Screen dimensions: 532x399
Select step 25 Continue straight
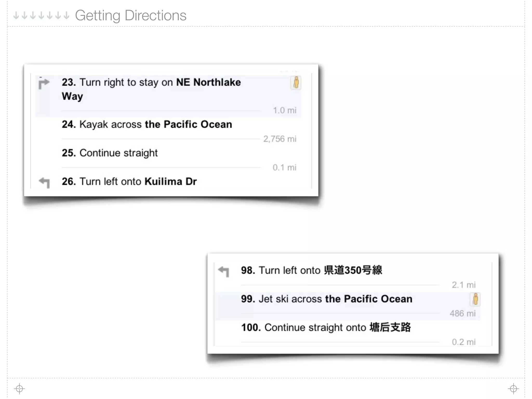tap(168, 160)
